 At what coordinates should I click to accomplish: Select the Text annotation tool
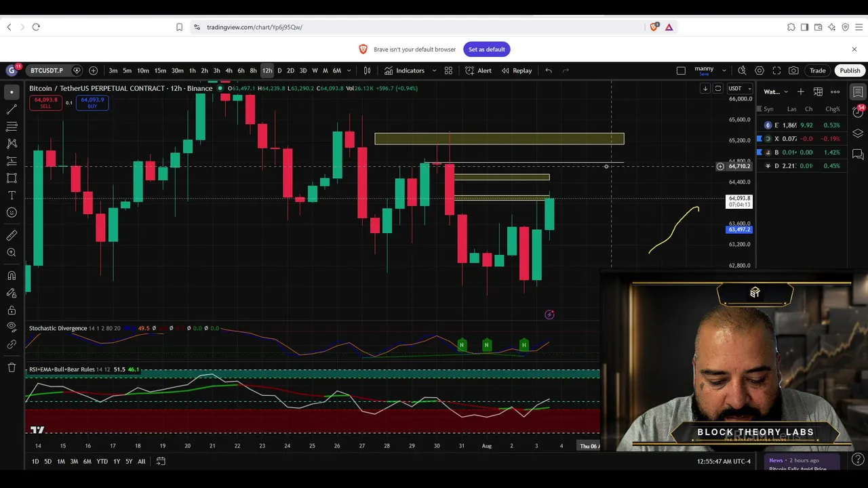[x=12, y=195]
